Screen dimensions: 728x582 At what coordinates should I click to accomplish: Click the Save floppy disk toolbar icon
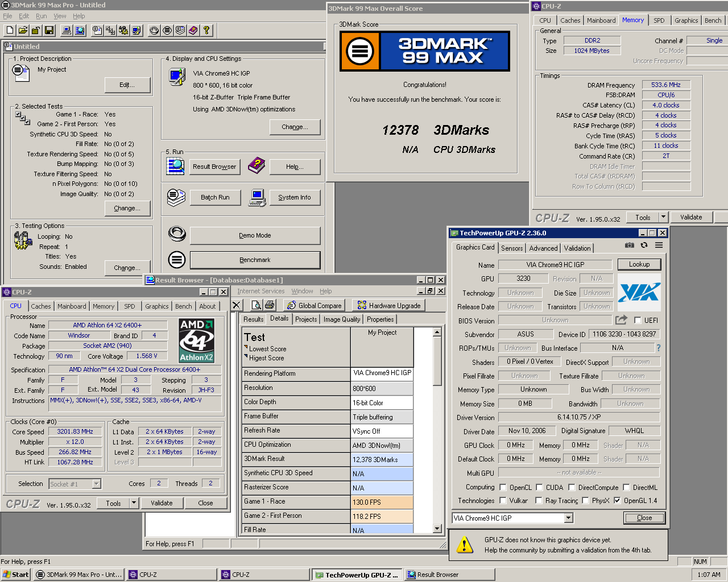(49, 31)
